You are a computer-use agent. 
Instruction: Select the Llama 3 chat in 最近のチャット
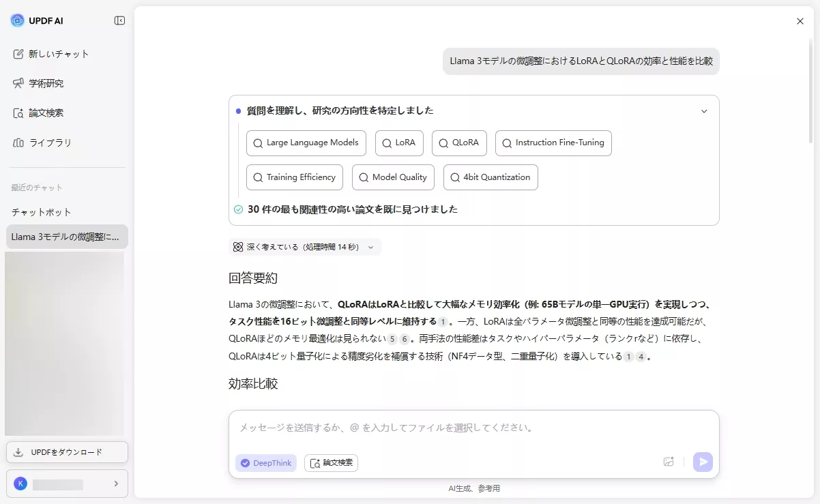pos(66,237)
